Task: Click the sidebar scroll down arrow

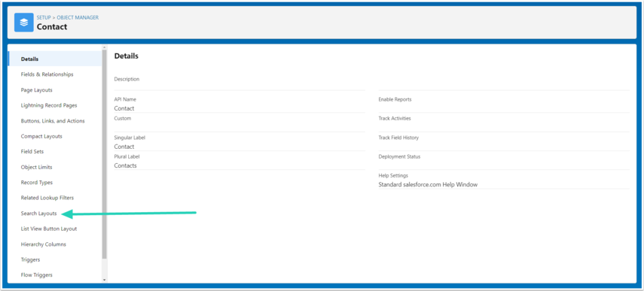Action: [105, 280]
